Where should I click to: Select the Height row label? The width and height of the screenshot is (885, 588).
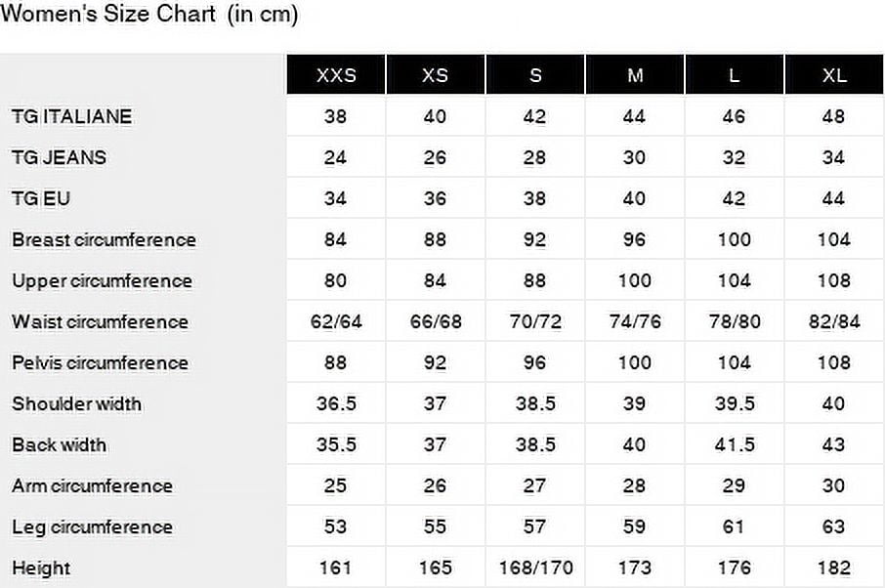coord(41,567)
